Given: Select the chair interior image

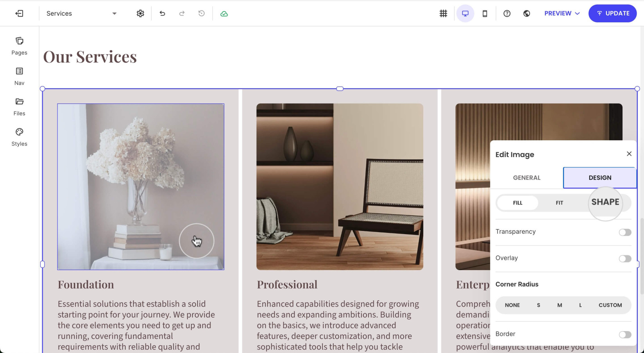Looking at the screenshot, I should 340,186.
